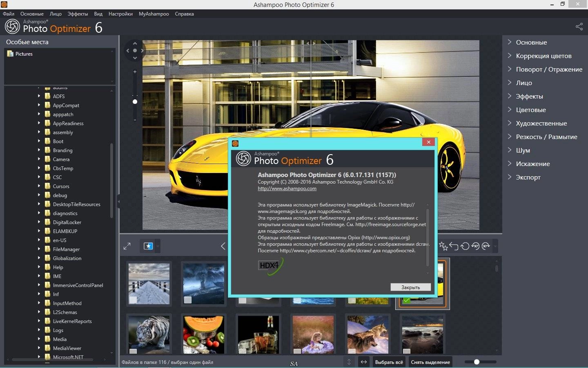This screenshot has width=588, height=368.
Task: Click the zoom-in plus sign
Action: [135, 72]
